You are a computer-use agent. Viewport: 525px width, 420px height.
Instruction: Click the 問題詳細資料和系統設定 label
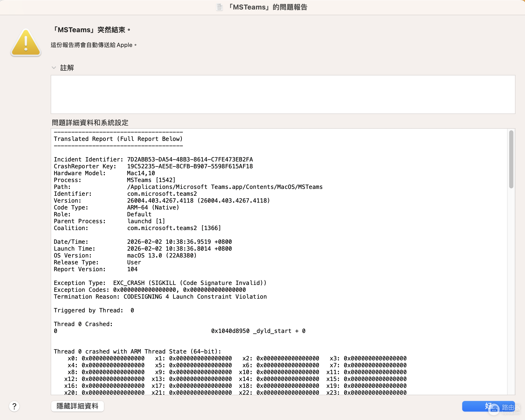click(90, 123)
